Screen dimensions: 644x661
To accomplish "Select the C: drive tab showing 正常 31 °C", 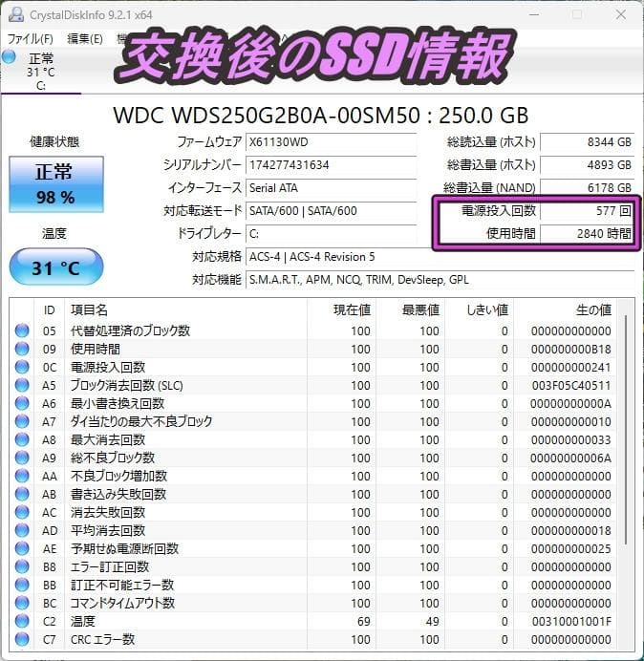I will click(x=40, y=72).
